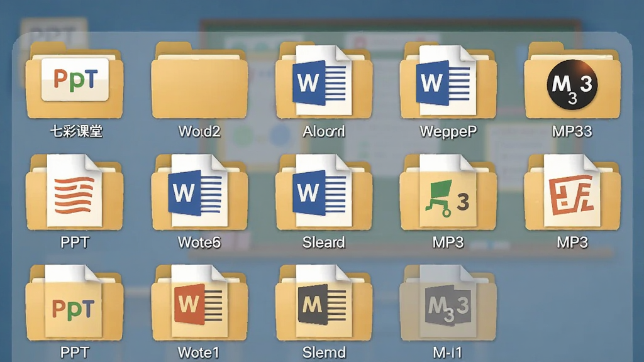Open the Wote1 folder with orange W icon
The image size is (644, 362).
click(199, 303)
